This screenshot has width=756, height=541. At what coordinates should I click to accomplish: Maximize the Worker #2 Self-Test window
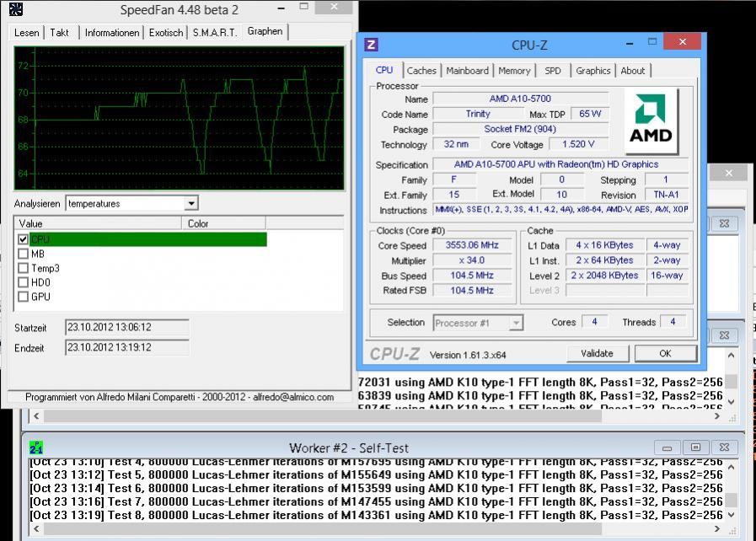pyautogui.click(x=695, y=447)
